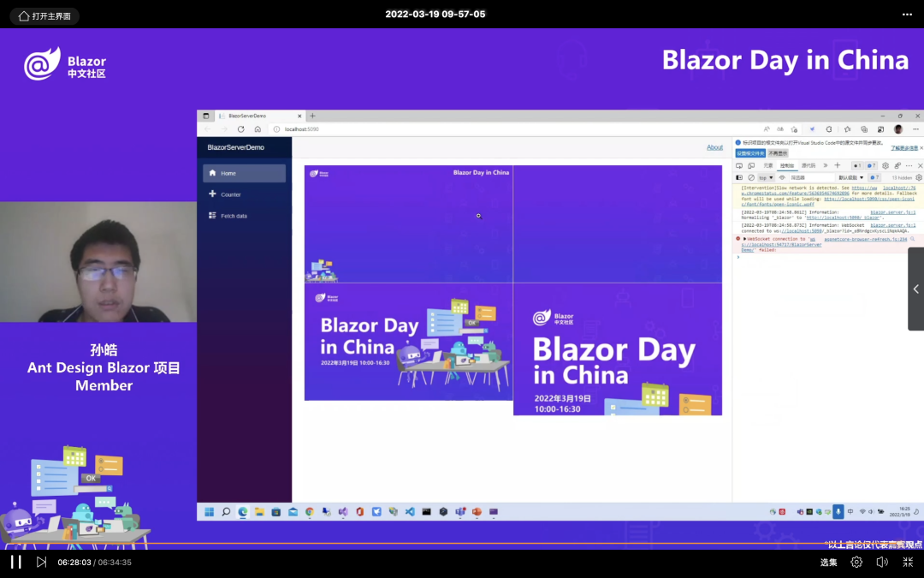Click the console 筛选器 filter field
The image size is (924, 578).
(x=811, y=177)
